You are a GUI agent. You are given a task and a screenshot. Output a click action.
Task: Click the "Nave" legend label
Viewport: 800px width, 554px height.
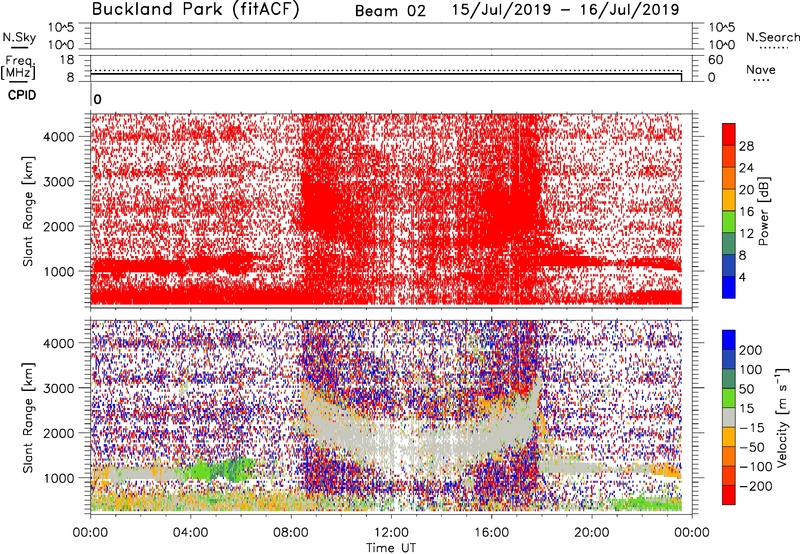(x=761, y=69)
